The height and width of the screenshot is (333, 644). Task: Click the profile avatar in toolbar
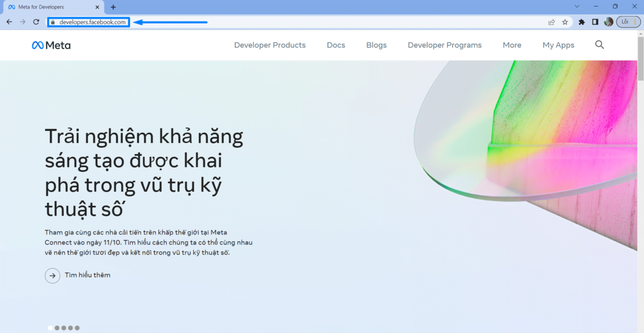(609, 22)
